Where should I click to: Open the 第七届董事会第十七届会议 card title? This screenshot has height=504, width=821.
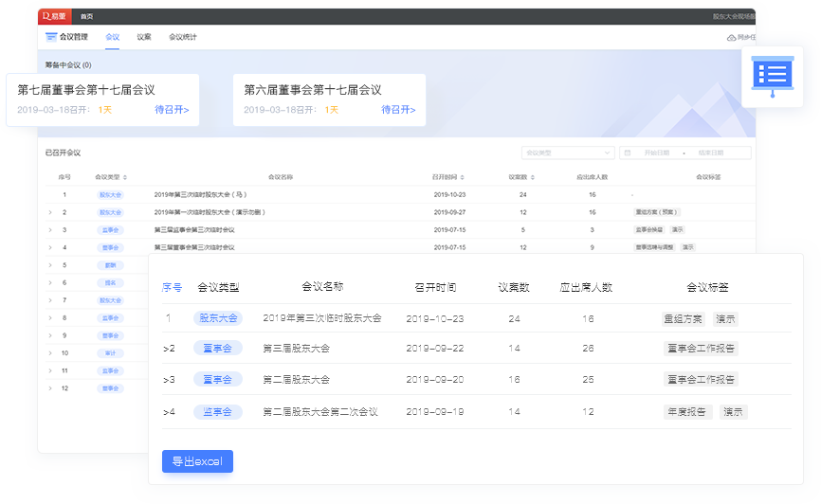point(86,90)
